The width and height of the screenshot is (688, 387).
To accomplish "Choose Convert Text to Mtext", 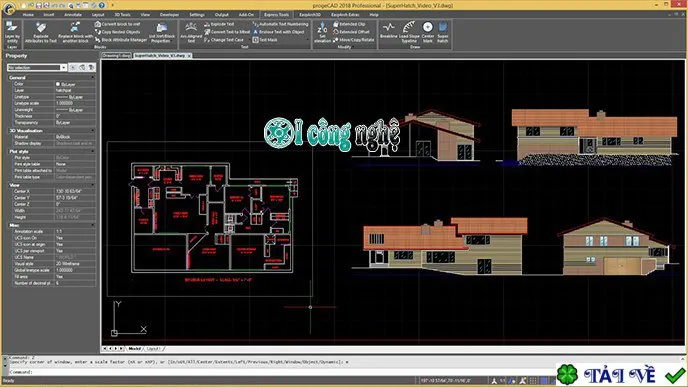I will (x=227, y=32).
